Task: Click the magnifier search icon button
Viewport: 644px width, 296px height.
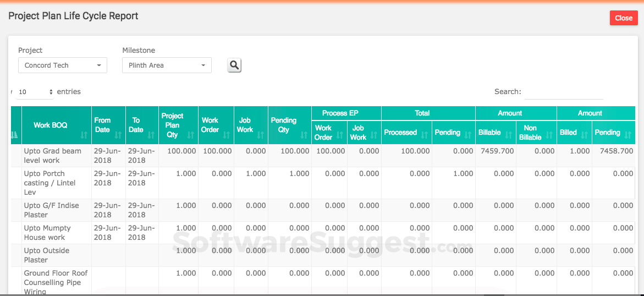Action: coord(234,65)
